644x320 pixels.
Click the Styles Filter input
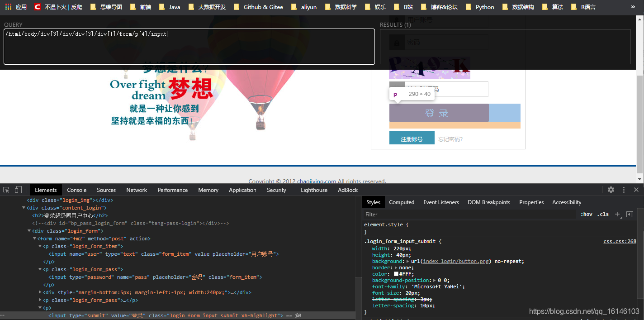tap(470, 214)
